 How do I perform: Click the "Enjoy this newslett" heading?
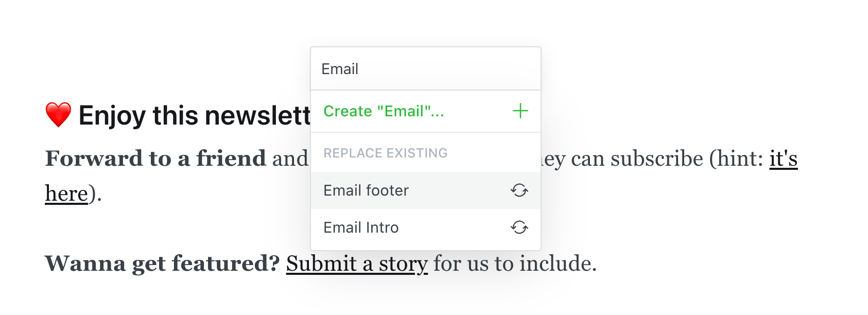pos(194,115)
